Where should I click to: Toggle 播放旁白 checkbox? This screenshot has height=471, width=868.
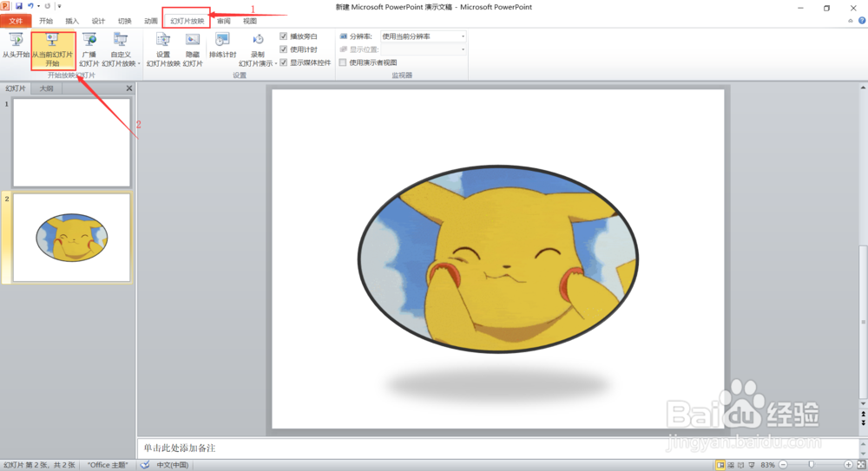[x=284, y=36]
